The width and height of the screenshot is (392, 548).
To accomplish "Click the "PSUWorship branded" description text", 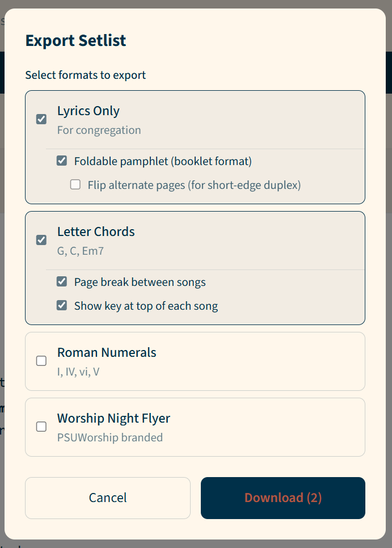I will pos(110,437).
